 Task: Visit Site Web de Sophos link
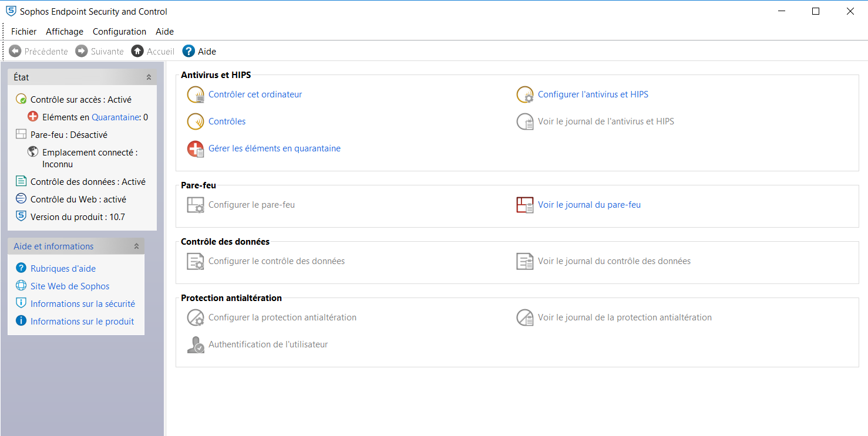70,286
